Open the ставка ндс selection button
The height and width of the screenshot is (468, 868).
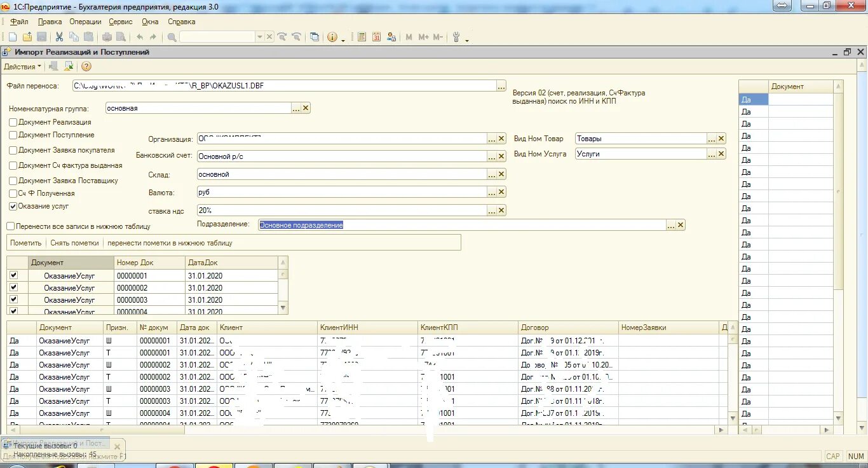[x=492, y=210]
